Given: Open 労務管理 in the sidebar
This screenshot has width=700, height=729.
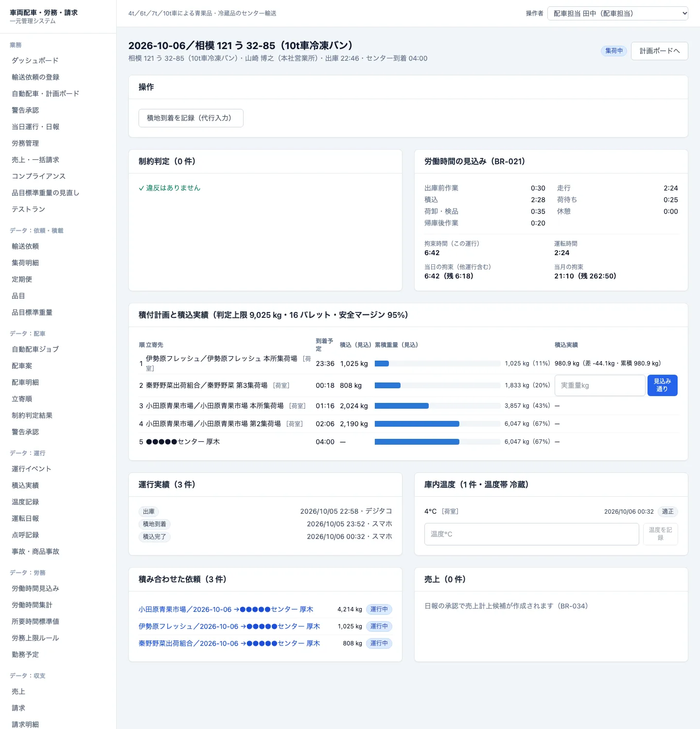Looking at the screenshot, I should tap(25, 143).
